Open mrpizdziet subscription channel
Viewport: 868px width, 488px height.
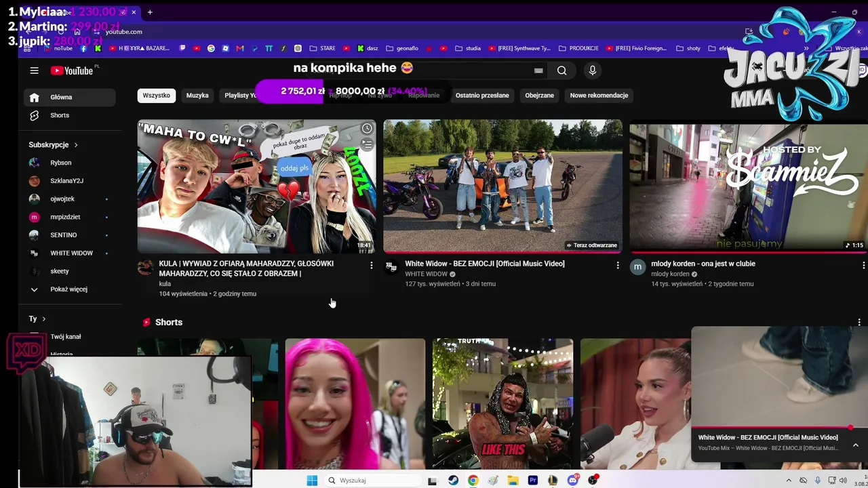click(x=69, y=217)
